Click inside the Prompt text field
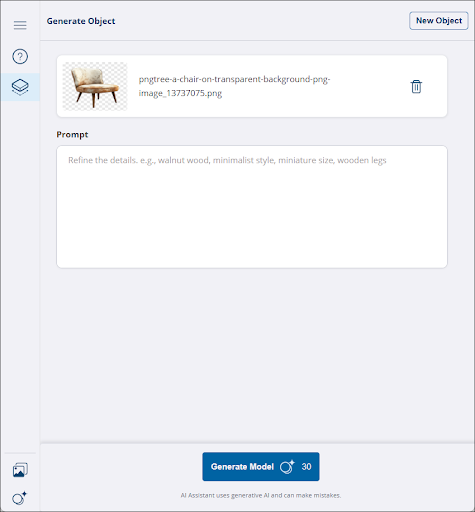 [252, 207]
